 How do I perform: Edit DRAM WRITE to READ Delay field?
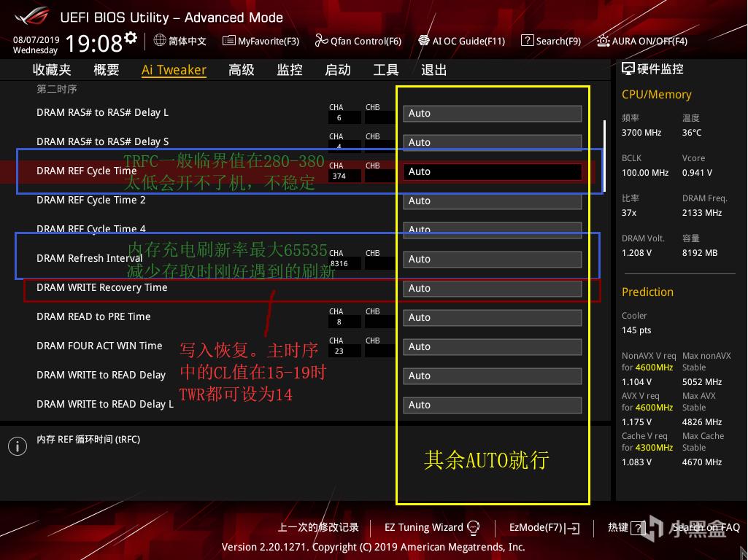[x=493, y=376]
